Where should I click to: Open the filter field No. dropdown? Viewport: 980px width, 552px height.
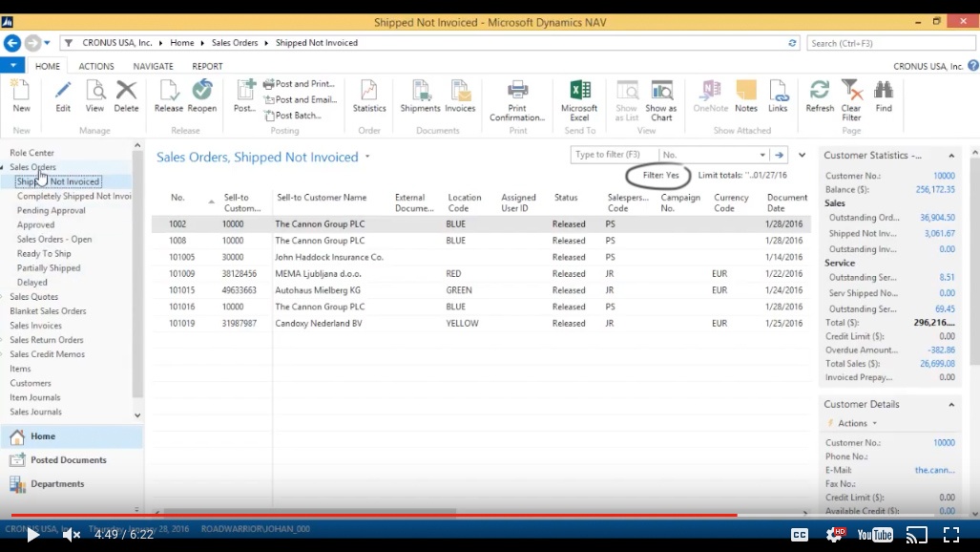[762, 155]
